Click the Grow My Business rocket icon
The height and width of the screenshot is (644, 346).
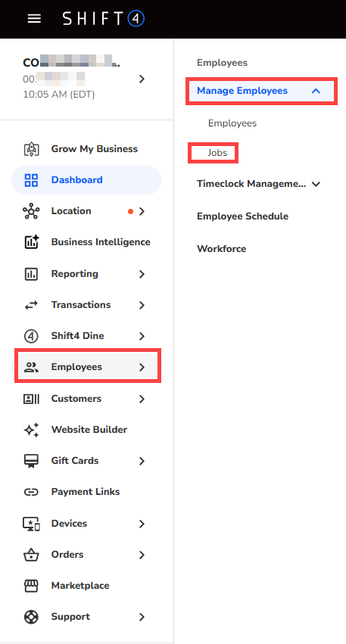31,148
